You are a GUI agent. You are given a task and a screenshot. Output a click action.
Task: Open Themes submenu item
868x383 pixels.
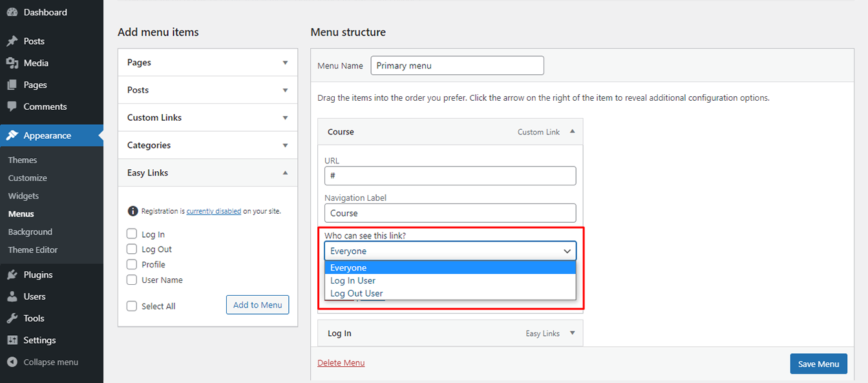(23, 160)
